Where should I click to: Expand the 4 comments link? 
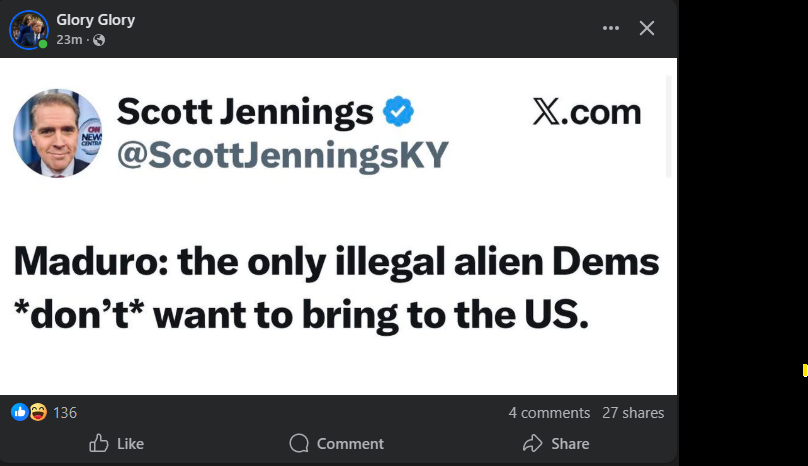[x=549, y=412]
